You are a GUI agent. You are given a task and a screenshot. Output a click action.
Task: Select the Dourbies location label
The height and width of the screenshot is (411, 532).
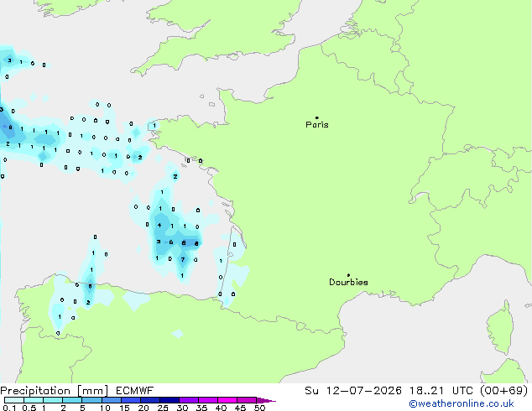[x=348, y=282]
